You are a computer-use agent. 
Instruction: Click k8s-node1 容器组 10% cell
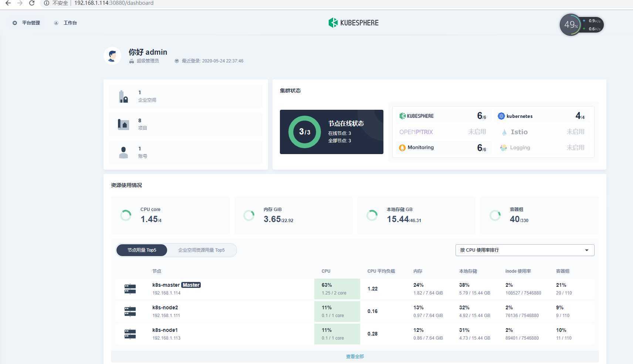pos(564,334)
